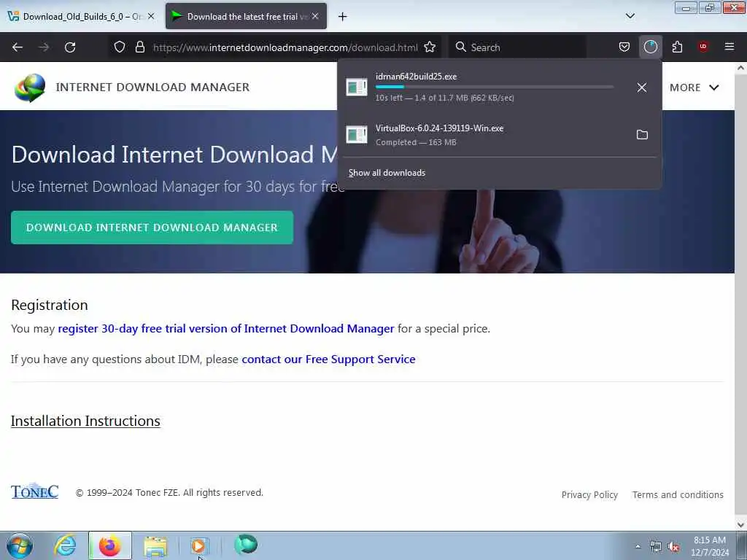Open Show all downloads
The height and width of the screenshot is (560, 747).
tap(387, 173)
